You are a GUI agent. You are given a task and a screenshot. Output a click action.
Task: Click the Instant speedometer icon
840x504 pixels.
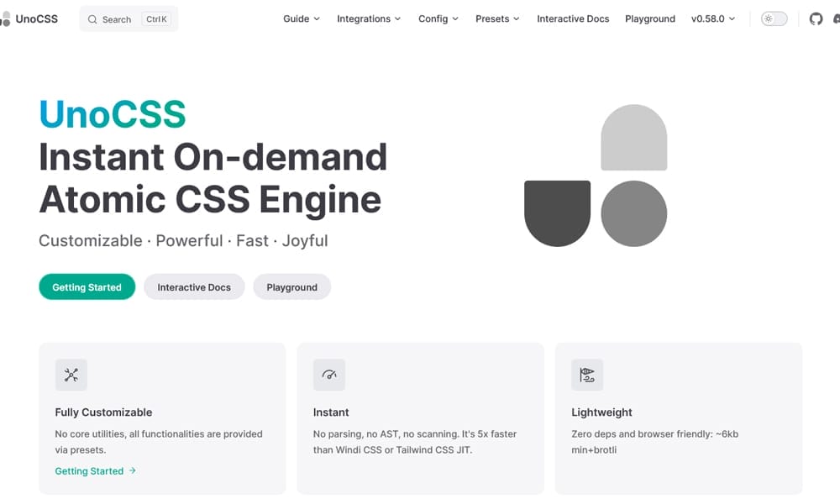click(329, 375)
